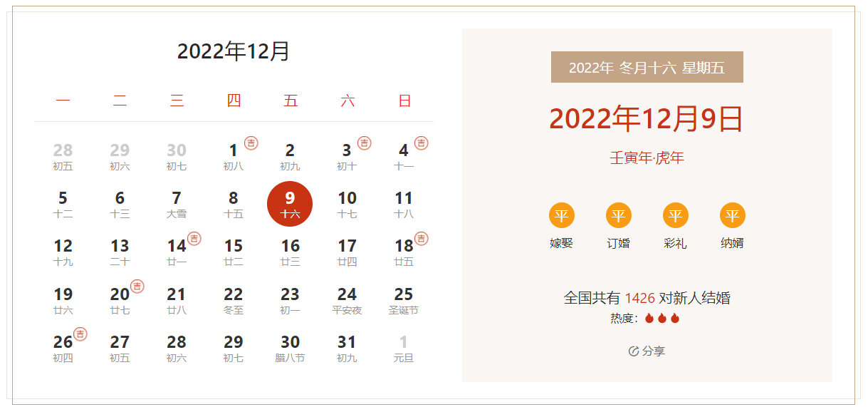Select December 22 冬至
Viewport: 868px width, 407px height.
(234, 301)
